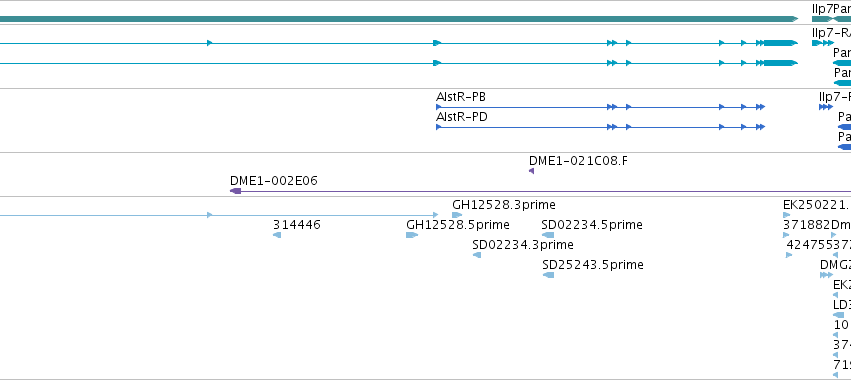Open the DME1-021C08.F label

click(x=578, y=161)
